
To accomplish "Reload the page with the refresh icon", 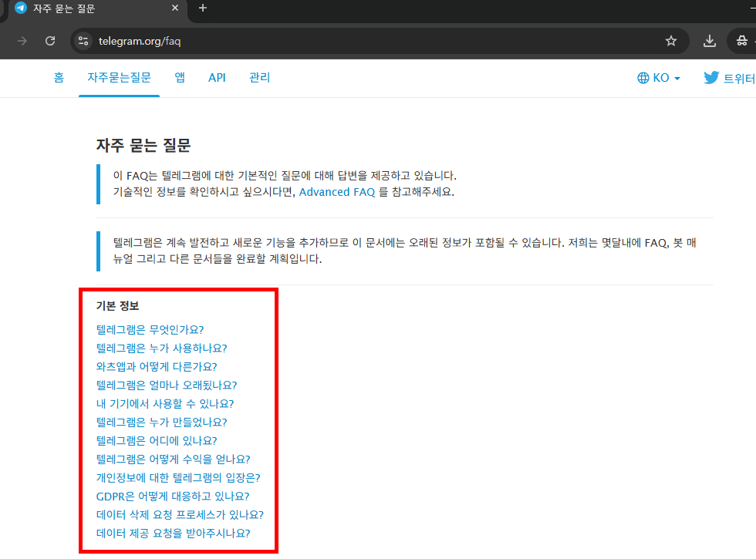I will pos(49,41).
